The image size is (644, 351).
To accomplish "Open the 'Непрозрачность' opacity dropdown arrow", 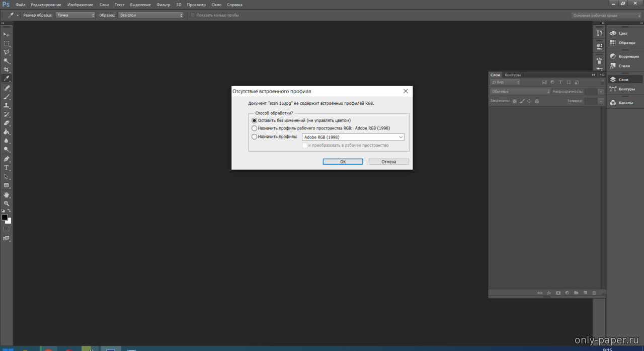I will pos(601,92).
